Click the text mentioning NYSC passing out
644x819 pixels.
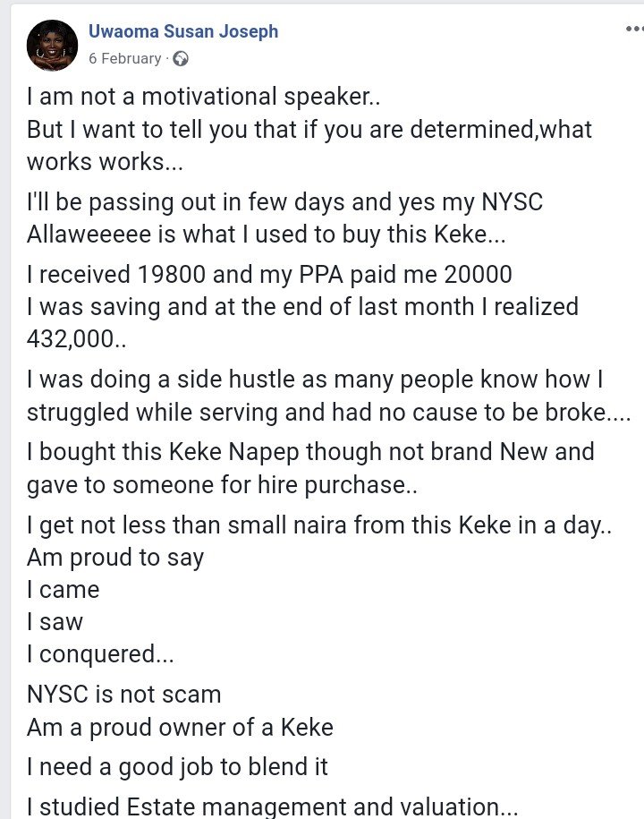click(285, 202)
